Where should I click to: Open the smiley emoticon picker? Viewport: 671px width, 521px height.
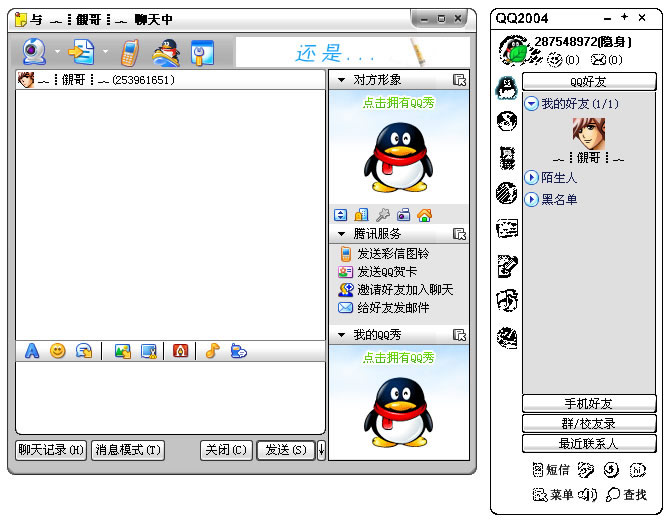click(58, 351)
